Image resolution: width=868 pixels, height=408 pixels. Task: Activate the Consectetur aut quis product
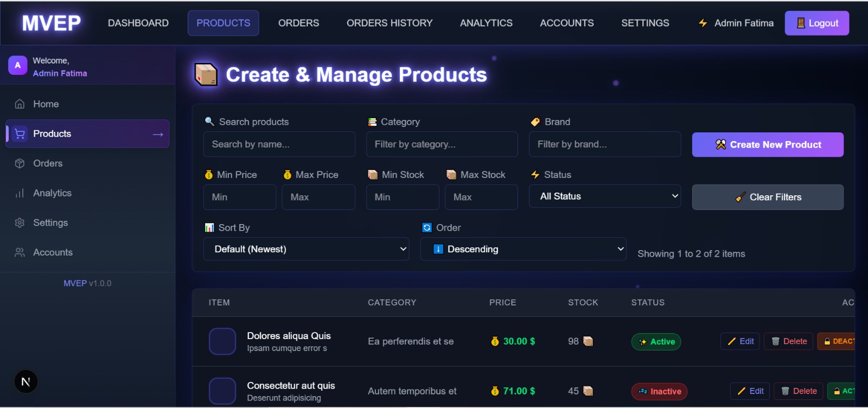(841, 391)
